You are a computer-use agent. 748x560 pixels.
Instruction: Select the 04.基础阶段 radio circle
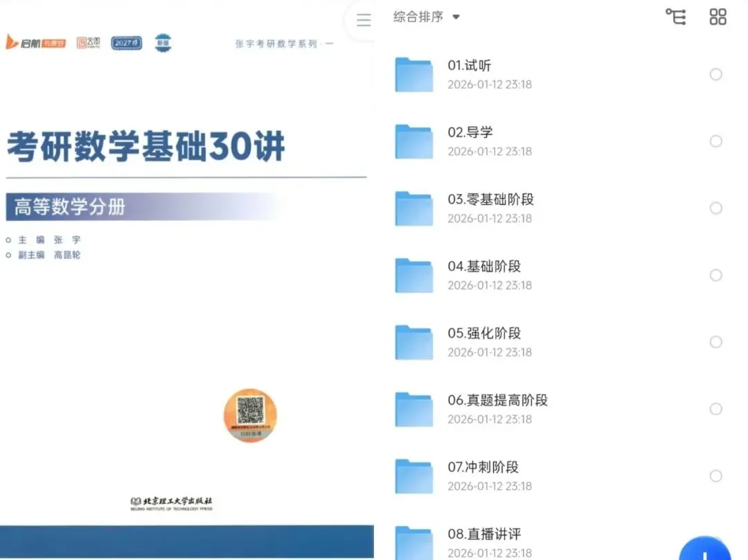tap(715, 275)
